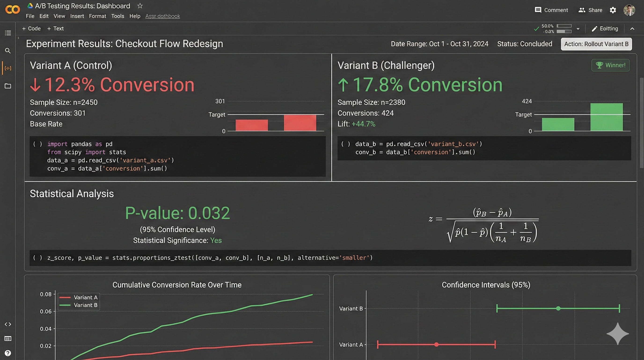The width and height of the screenshot is (644, 360).
Task: Open the Files sidebar panel
Action: point(8,86)
